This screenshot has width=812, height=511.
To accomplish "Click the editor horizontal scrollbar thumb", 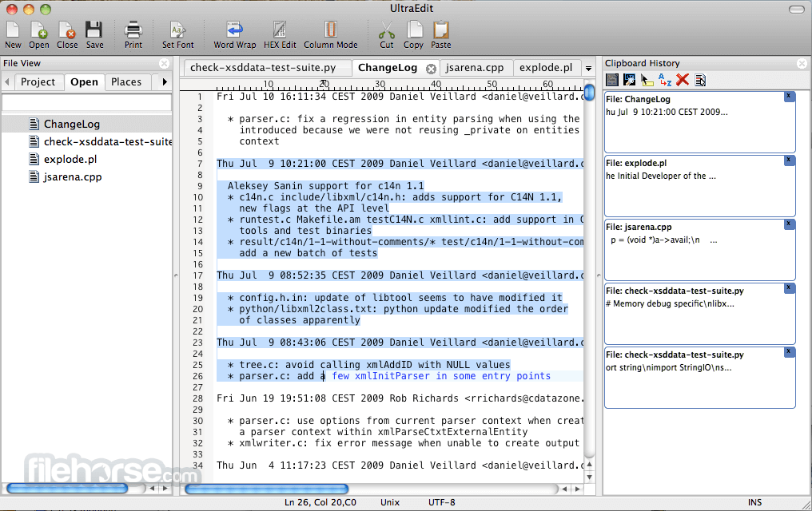I will pyautogui.click(x=267, y=489).
